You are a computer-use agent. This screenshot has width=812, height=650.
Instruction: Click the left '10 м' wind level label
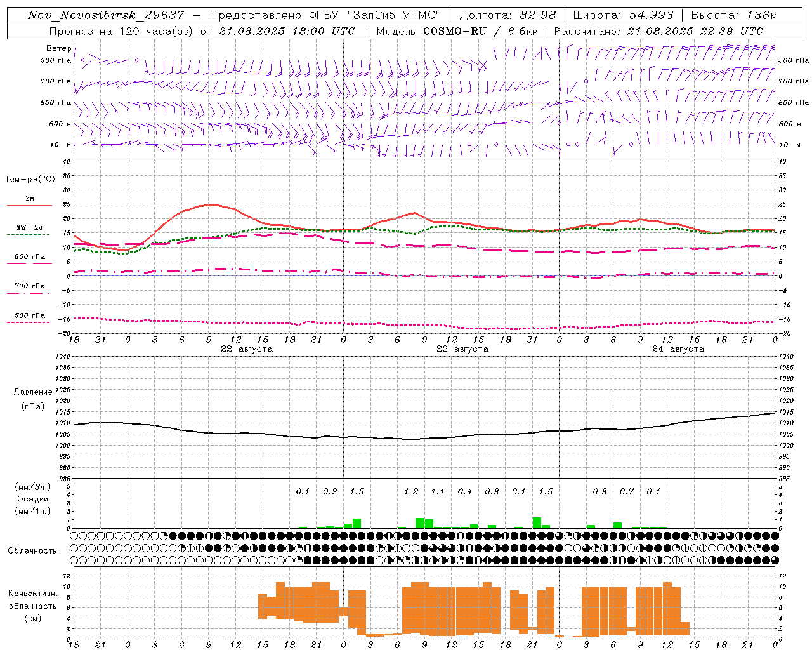(x=60, y=145)
